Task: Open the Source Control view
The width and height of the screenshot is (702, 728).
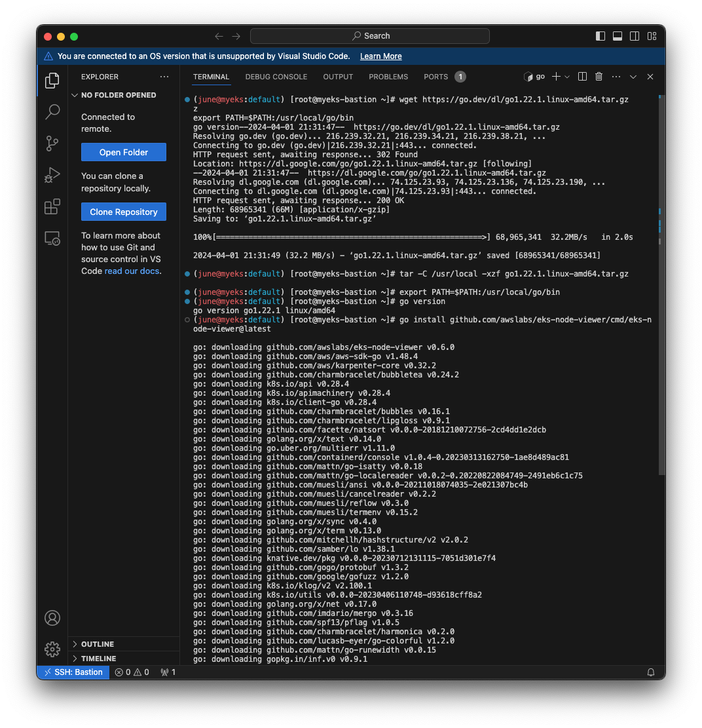Action: (x=52, y=144)
